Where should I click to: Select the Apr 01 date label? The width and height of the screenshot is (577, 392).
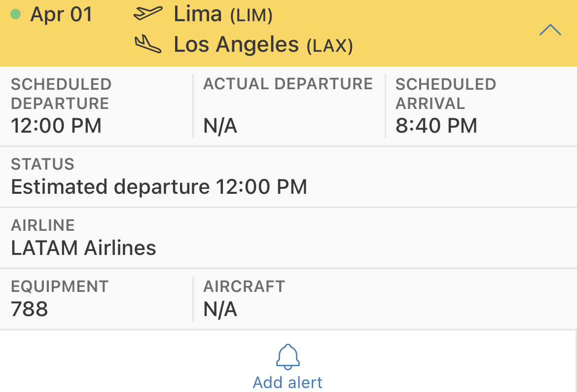61,14
